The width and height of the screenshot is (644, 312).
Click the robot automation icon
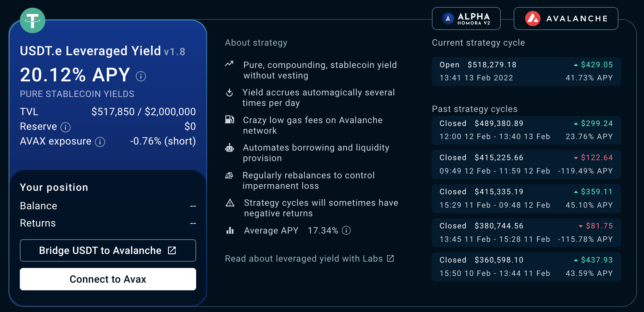[x=229, y=148]
